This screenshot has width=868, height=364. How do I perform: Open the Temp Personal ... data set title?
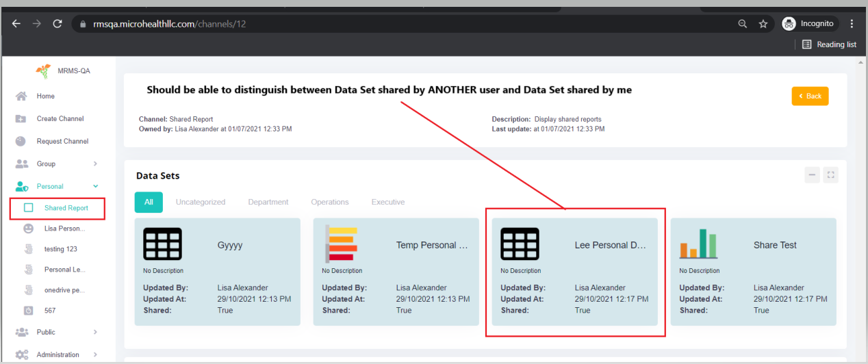pos(432,245)
